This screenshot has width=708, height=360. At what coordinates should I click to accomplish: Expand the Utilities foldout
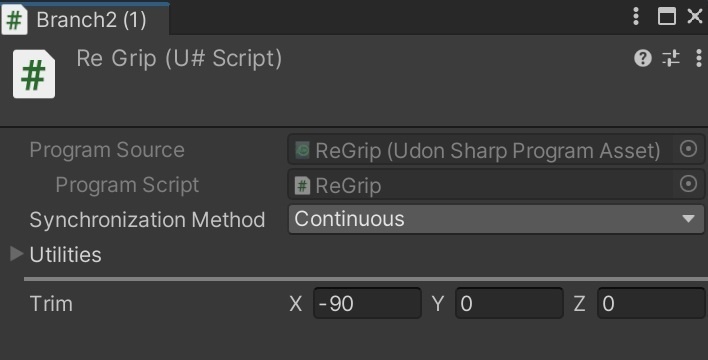pyautogui.click(x=17, y=254)
